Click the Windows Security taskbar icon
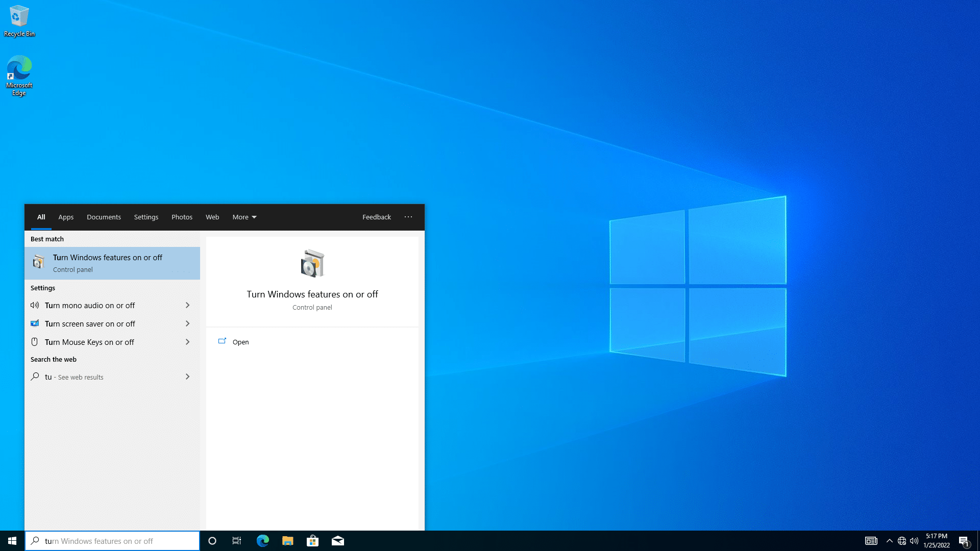The width and height of the screenshot is (980, 551). coord(890,540)
